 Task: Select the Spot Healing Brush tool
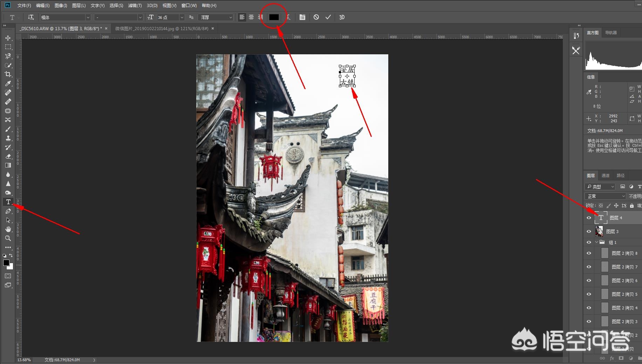point(8,92)
